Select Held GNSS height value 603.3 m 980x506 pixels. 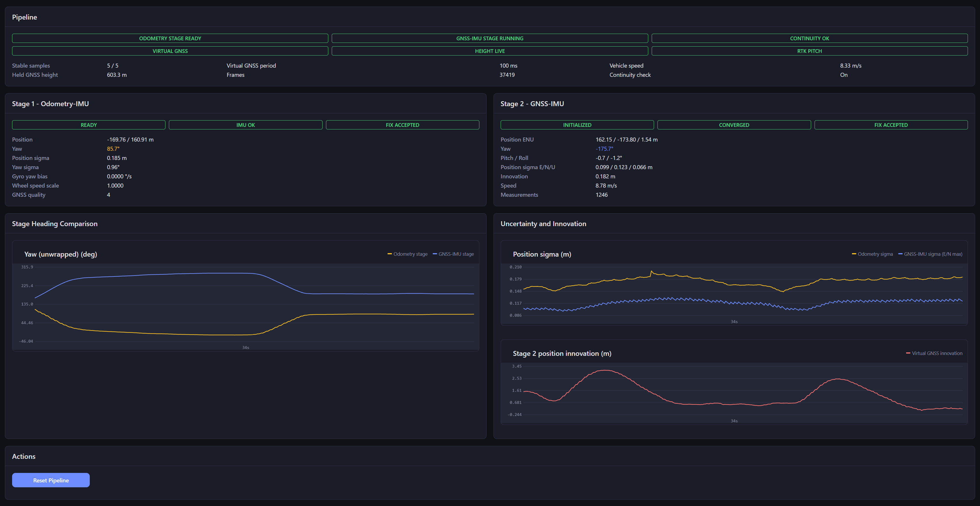[x=117, y=75]
